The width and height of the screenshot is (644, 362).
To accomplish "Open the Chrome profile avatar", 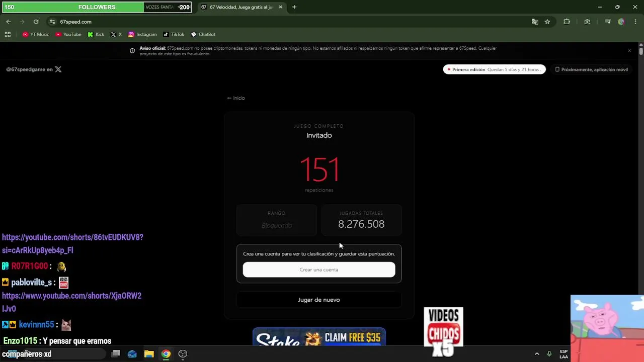I will pos(621,22).
